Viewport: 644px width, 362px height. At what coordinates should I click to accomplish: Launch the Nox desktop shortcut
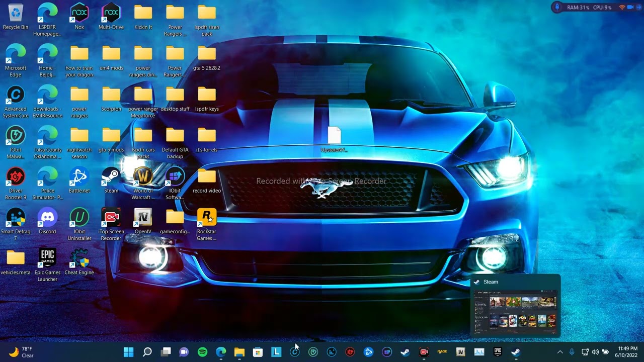click(79, 17)
